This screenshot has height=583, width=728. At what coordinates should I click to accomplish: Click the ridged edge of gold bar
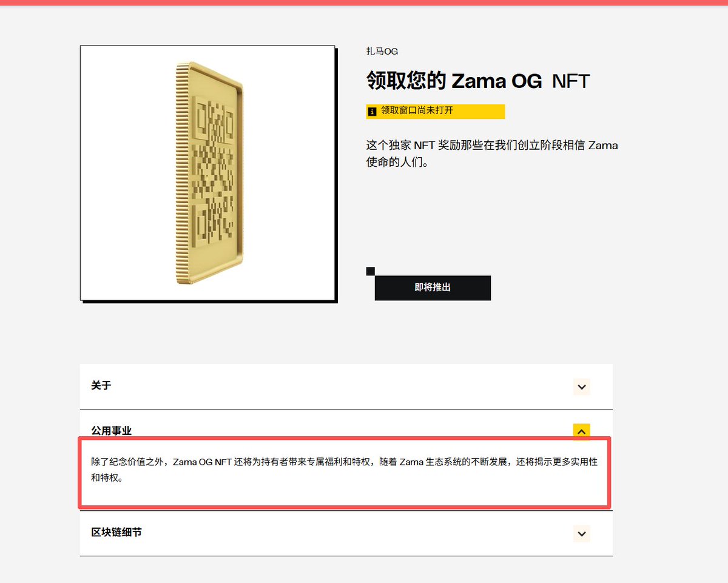click(181, 173)
